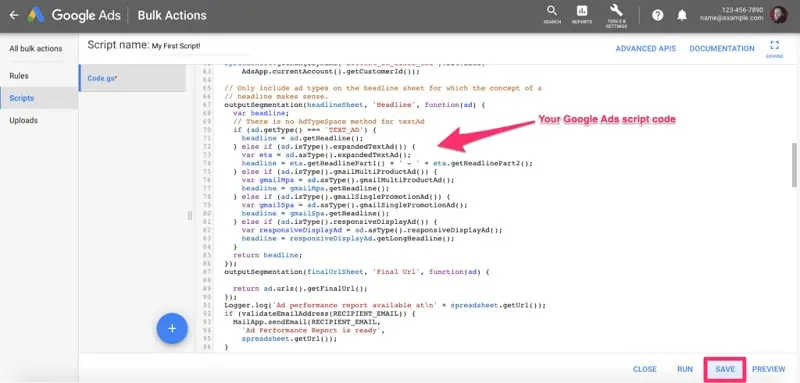
Task: Open the Code.gs file tab
Action: 132,78
